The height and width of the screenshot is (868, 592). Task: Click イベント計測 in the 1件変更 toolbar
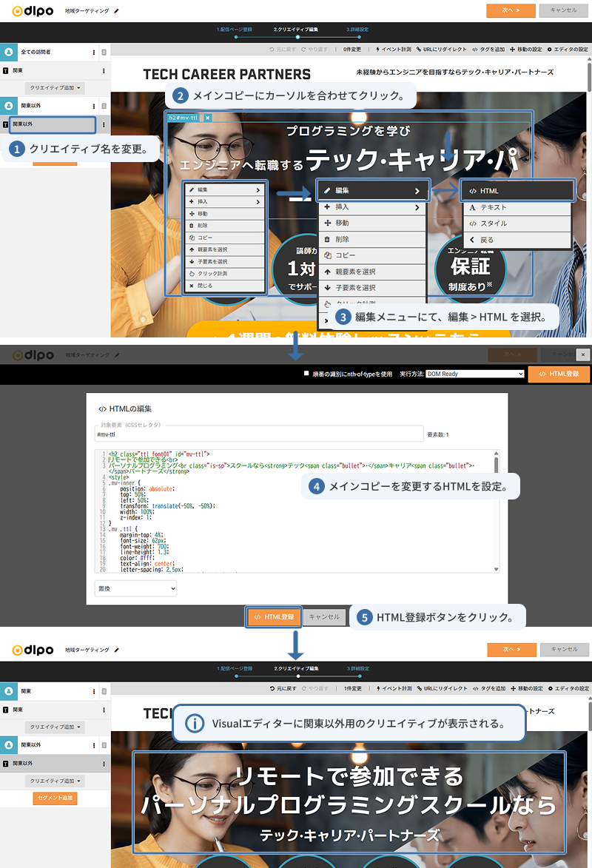[x=394, y=689]
